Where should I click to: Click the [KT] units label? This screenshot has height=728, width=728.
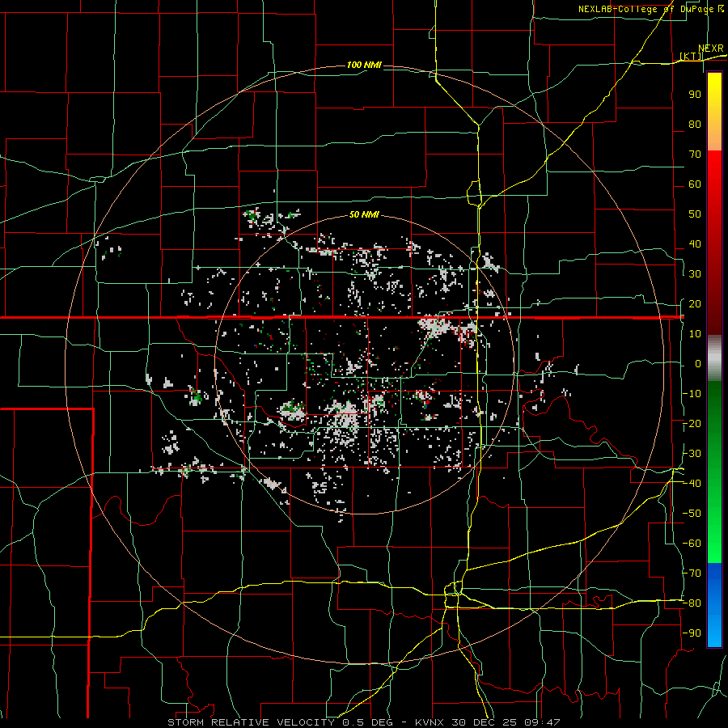tap(691, 56)
